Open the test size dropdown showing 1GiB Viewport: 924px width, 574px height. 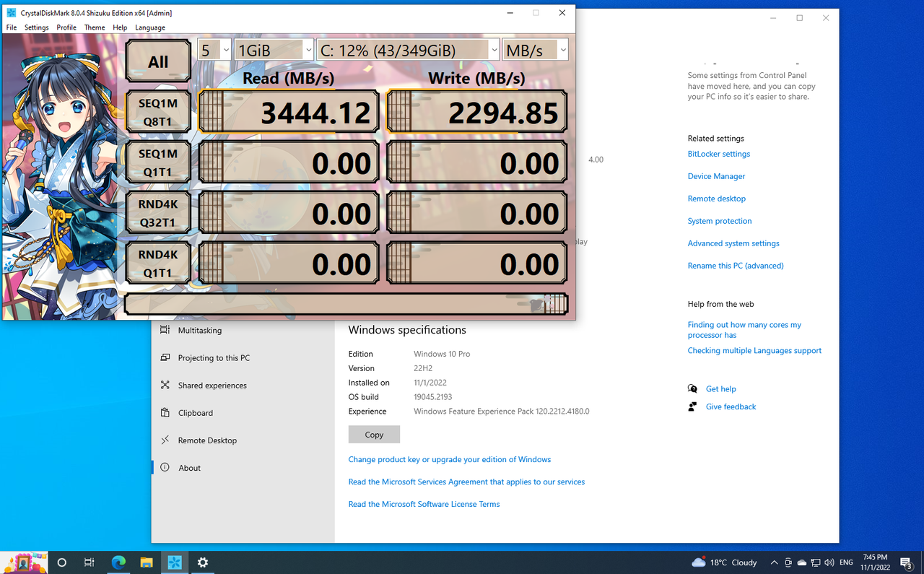(x=274, y=50)
